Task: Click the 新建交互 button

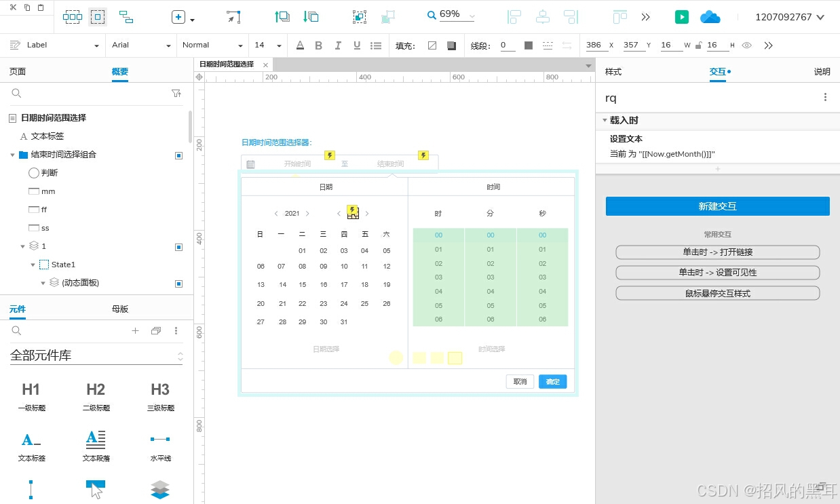Action: (x=718, y=206)
